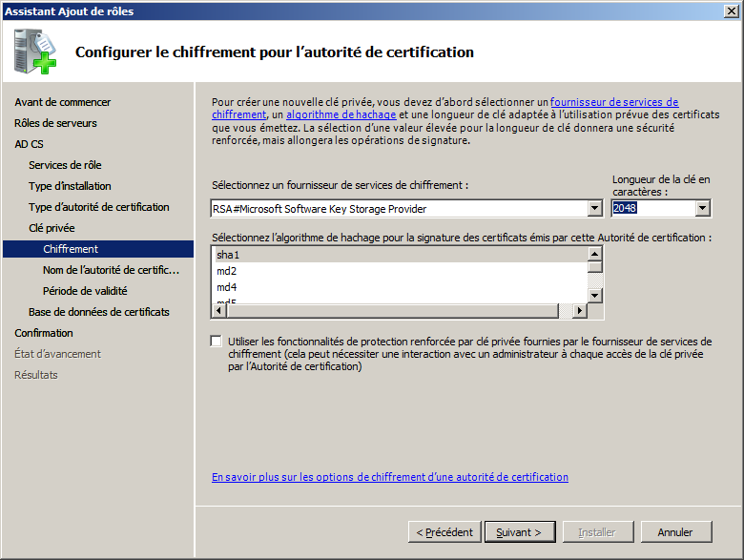Cancel the wizard with Annuler
The height and width of the screenshot is (560, 744).
[675, 531]
